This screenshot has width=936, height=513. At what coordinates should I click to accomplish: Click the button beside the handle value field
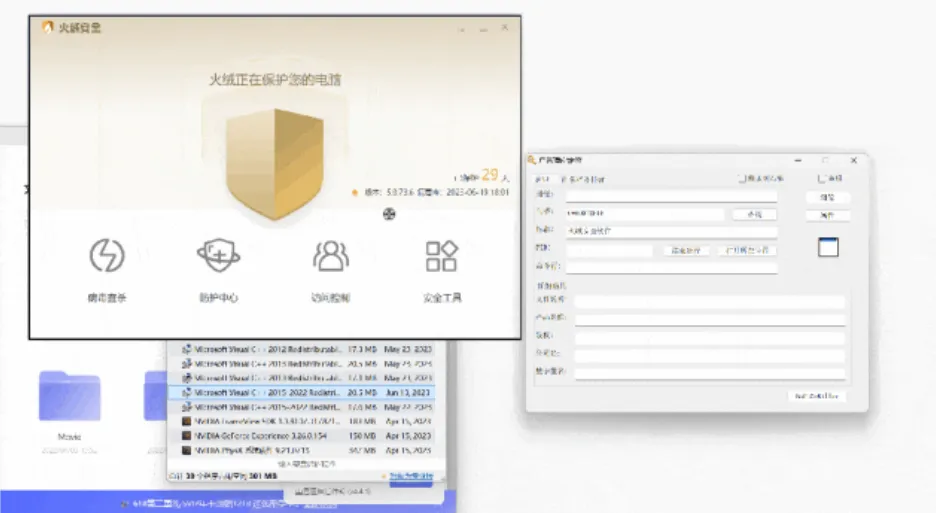[755, 214]
